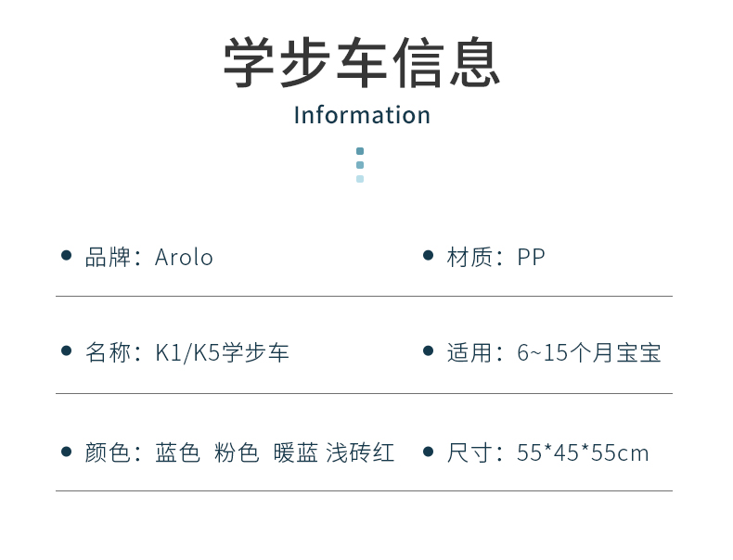Click the middle teal square dot
Screen dimensions: 733x560
pyautogui.click(x=360, y=165)
